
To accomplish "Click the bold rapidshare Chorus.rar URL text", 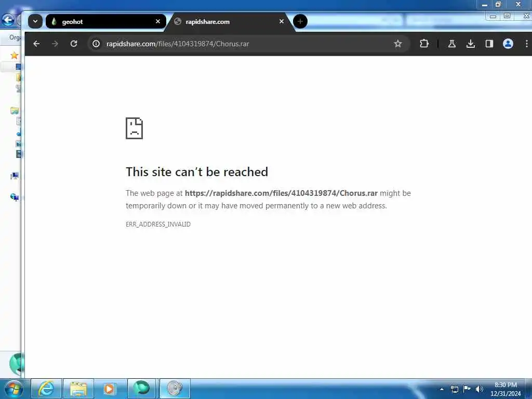I will [x=281, y=193].
